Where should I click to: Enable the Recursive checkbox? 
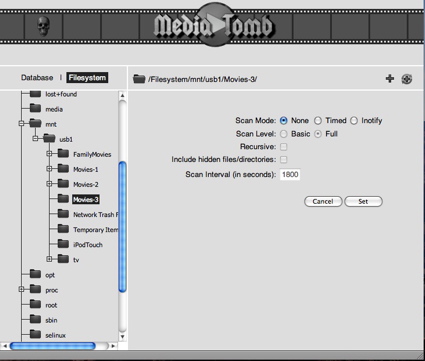click(284, 147)
